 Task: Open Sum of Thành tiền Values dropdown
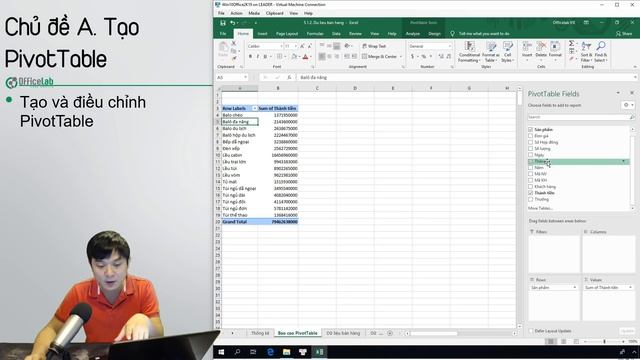[x=630, y=288]
